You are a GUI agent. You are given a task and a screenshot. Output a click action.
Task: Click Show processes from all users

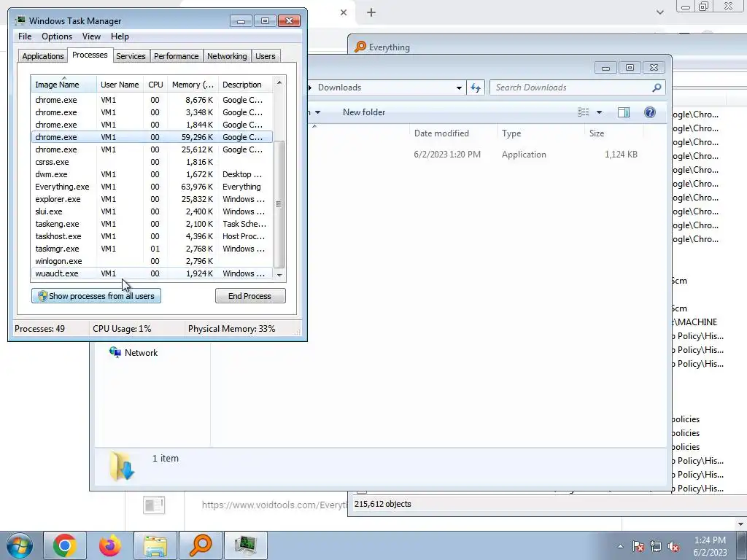(96, 296)
